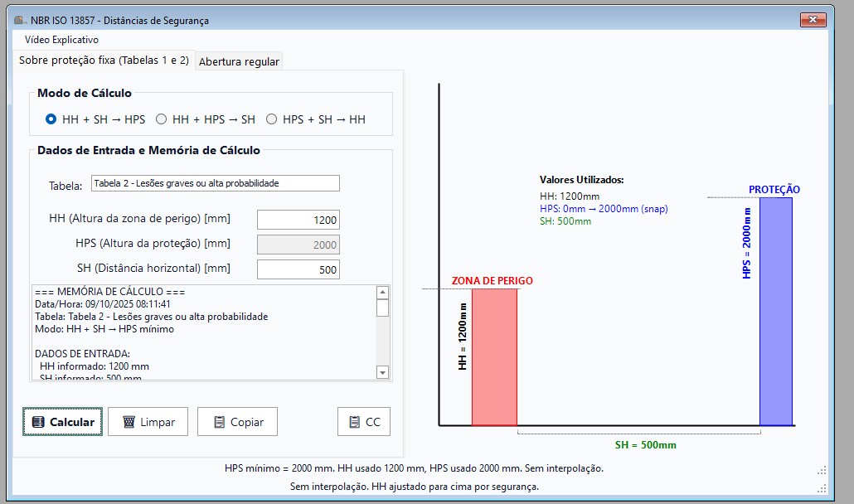
Task: Click the trash bin icon on Limpar
Action: click(x=129, y=422)
